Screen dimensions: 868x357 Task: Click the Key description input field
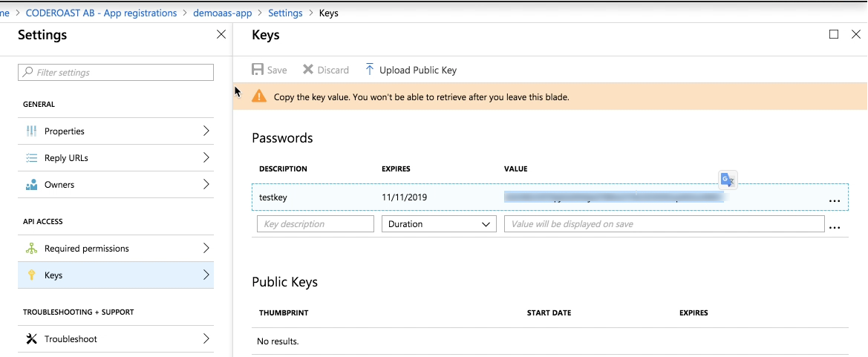316,224
